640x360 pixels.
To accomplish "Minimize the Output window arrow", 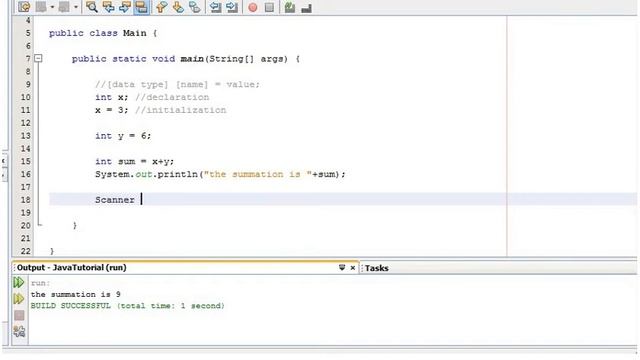I will (x=342, y=268).
